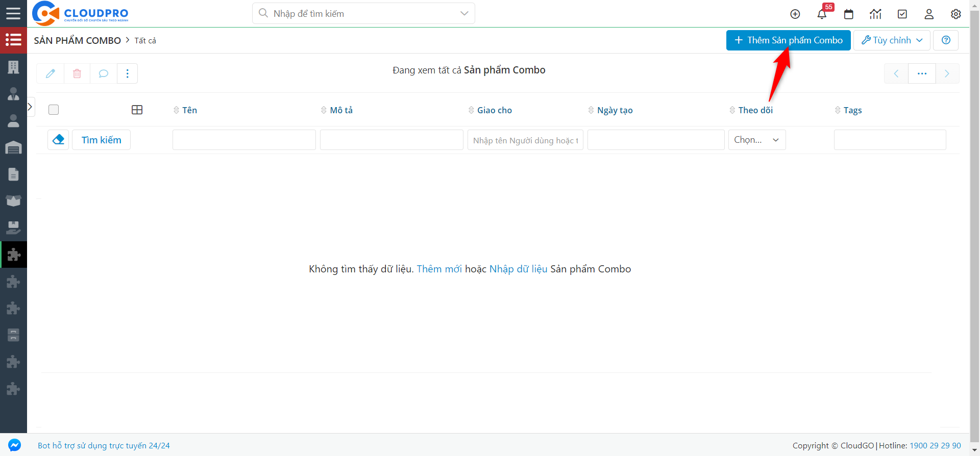Sort by the Tên column
Image resolution: width=980 pixels, height=456 pixels.
pyautogui.click(x=185, y=110)
